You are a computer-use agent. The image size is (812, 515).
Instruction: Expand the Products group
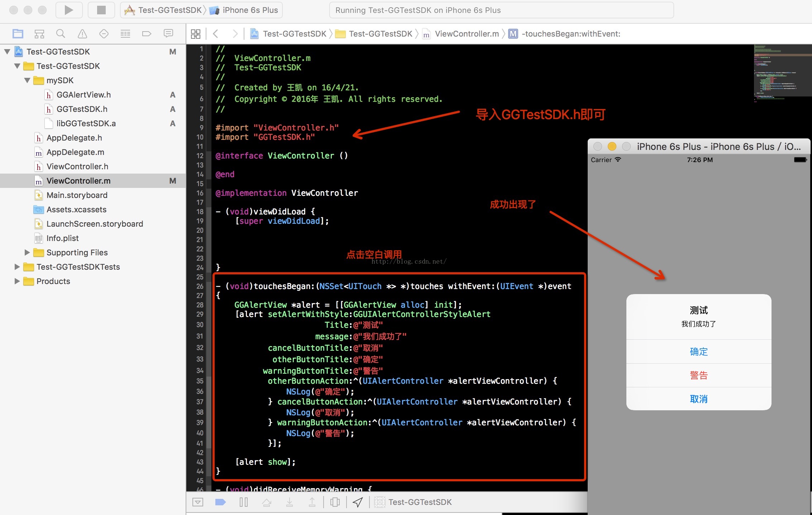click(17, 281)
